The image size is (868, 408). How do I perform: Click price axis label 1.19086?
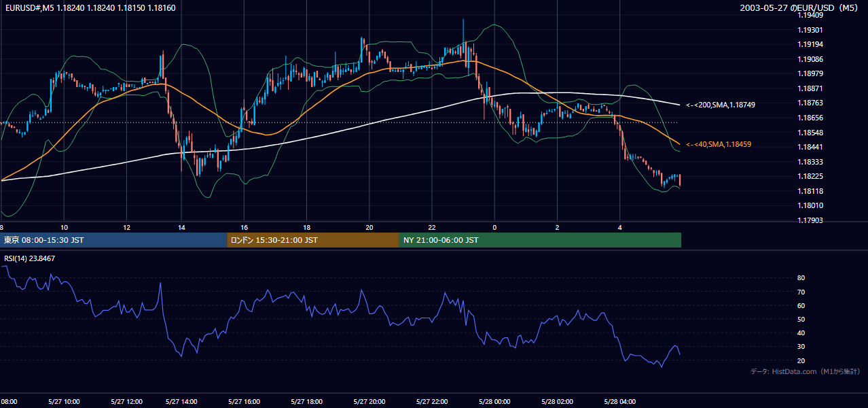click(x=811, y=60)
